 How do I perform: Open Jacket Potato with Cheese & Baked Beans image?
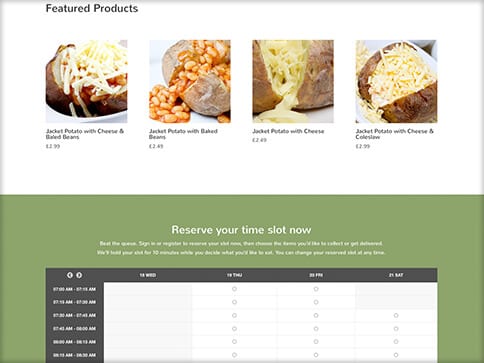pos(86,81)
